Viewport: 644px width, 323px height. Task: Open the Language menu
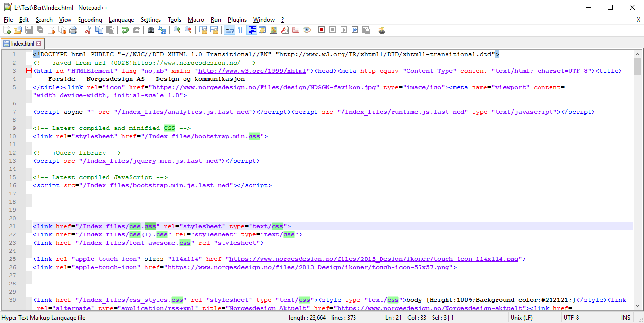point(121,20)
